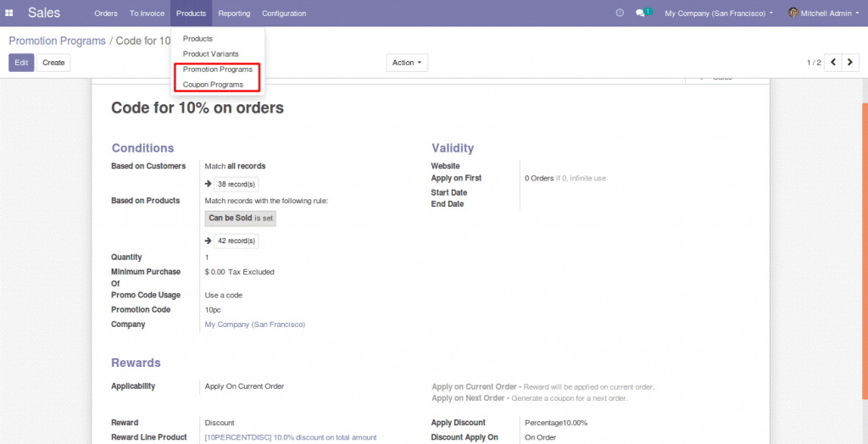This screenshot has width=868, height=444.
Task: Open My Company (San Francisco) company link
Action: pos(254,325)
